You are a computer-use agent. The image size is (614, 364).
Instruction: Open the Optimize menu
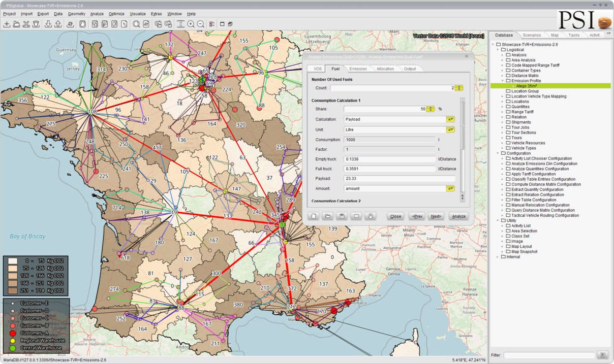tap(116, 14)
